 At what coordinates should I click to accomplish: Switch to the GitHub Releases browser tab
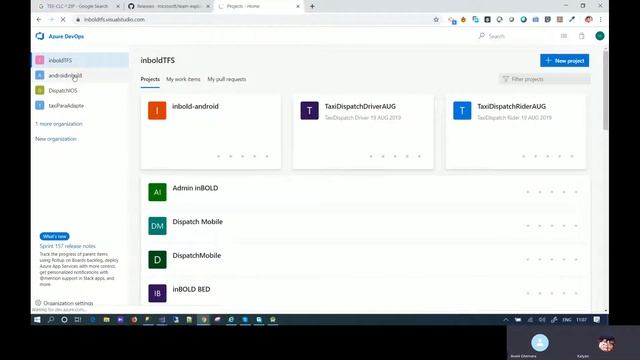[168, 6]
